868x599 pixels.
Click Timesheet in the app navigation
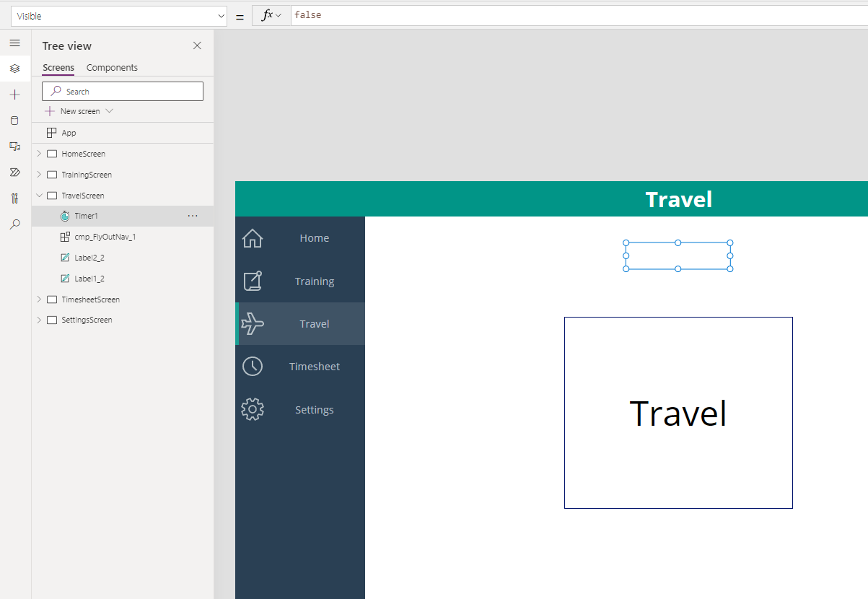click(x=315, y=367)
